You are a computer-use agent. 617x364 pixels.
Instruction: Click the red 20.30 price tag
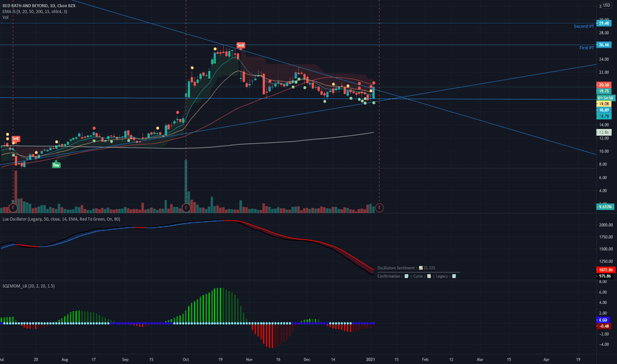604,85
